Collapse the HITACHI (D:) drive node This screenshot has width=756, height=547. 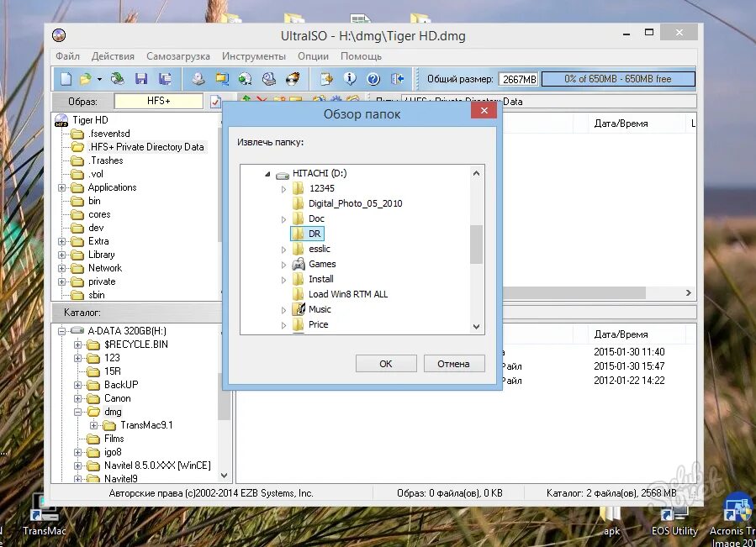267,174
